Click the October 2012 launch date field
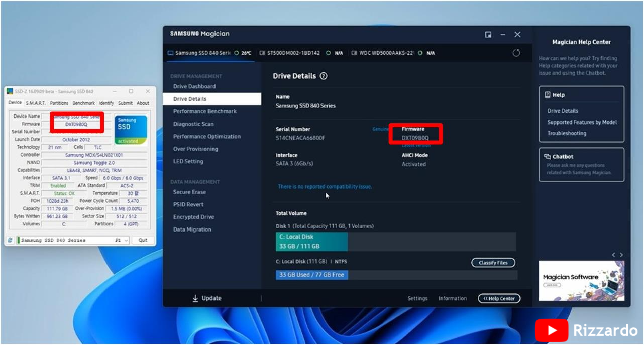The height and width of the screenshot is (345, 644). tap(76, 139)
